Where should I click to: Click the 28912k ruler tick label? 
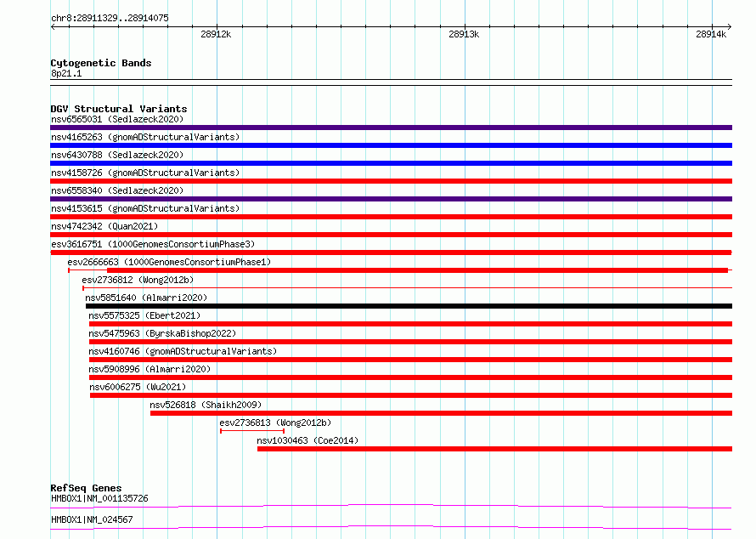(x=216, y=34)
